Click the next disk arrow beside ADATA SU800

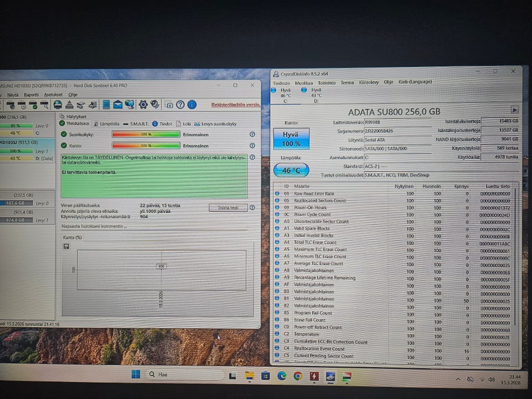coord(514,110)
